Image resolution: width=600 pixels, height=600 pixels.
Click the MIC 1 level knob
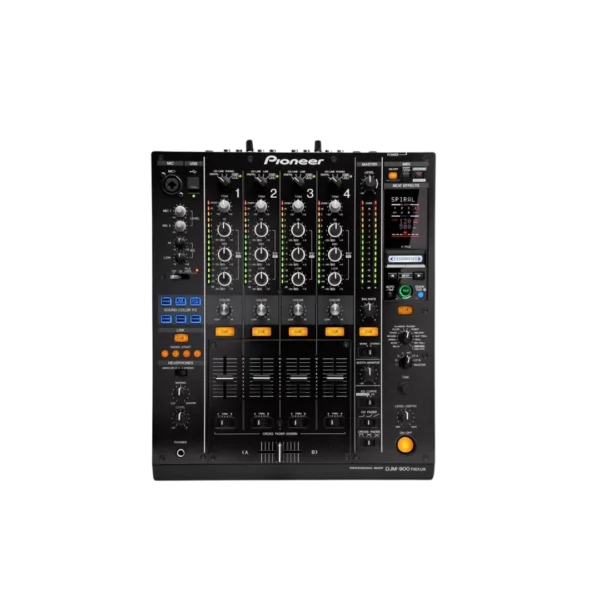point(180,211)
